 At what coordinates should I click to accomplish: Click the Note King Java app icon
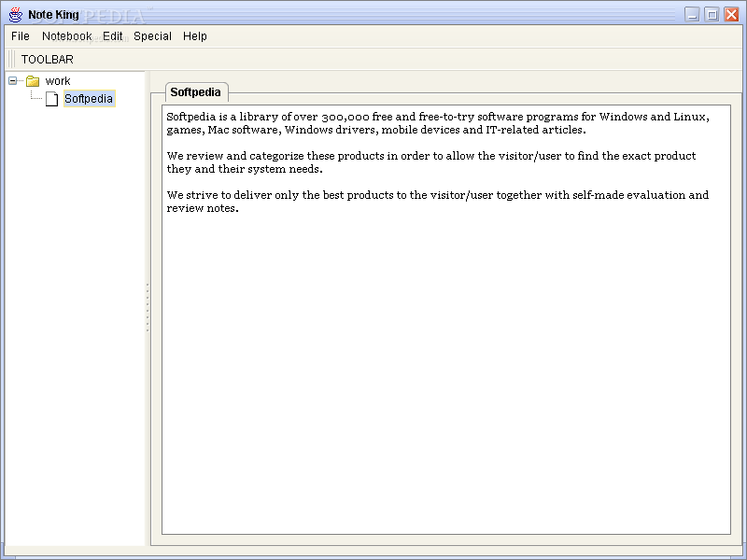(x=16, y=14)
